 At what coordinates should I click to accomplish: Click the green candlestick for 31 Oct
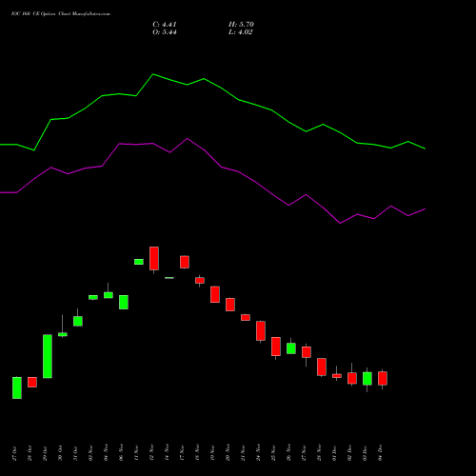(78, 321)
